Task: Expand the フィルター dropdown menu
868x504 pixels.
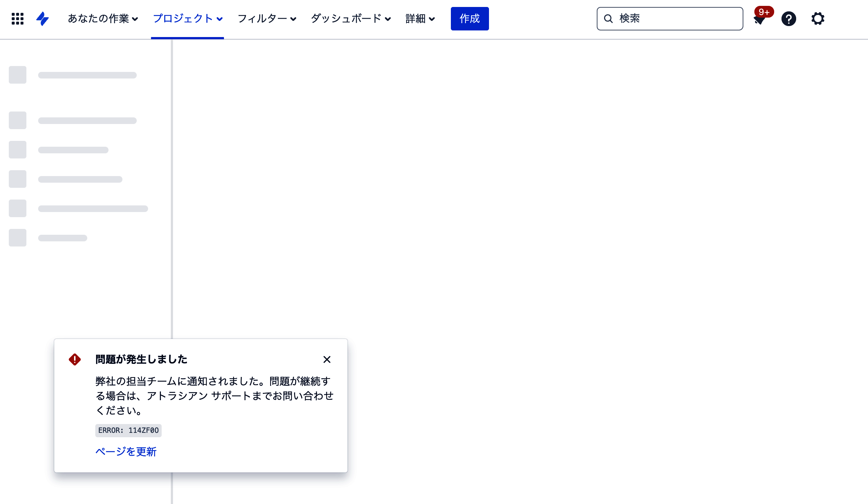Action: [267, 19]
